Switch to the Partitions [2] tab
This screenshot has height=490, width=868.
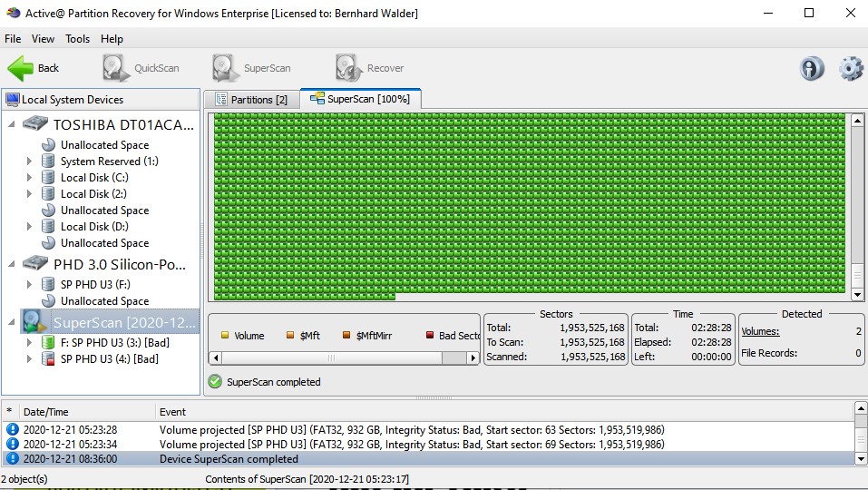[x=251, y=100]
